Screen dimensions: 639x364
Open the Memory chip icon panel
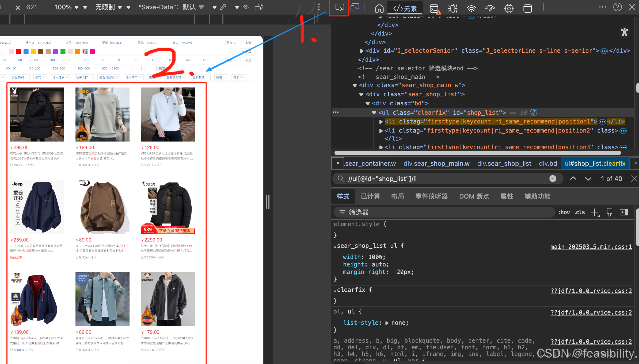[509, 9]
